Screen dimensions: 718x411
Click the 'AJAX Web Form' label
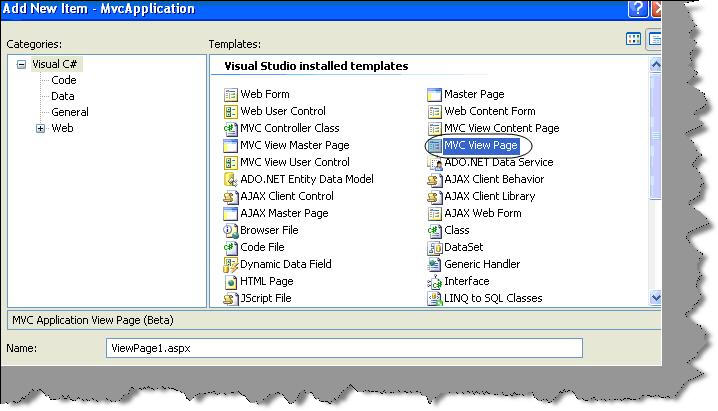[483, 213]
